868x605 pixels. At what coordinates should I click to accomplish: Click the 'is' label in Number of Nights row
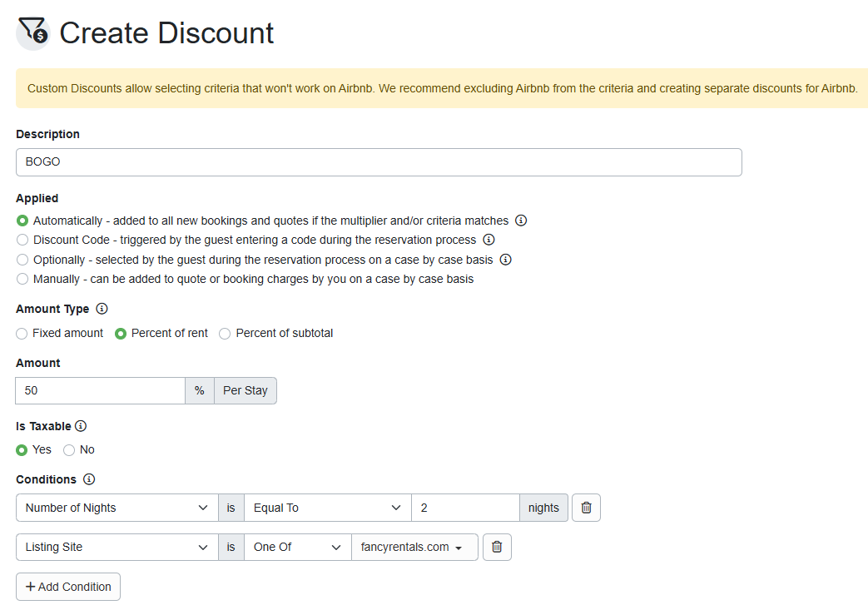(231, 508)
